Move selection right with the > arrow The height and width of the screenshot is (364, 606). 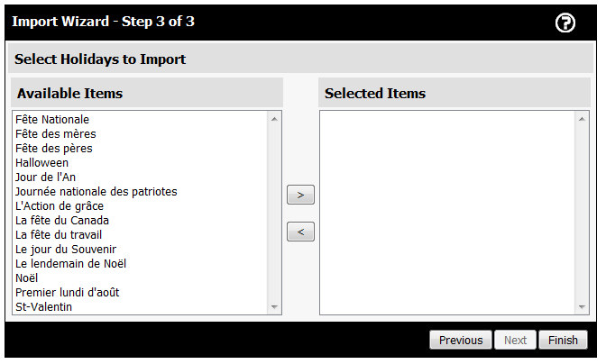[x=300, y=195]
